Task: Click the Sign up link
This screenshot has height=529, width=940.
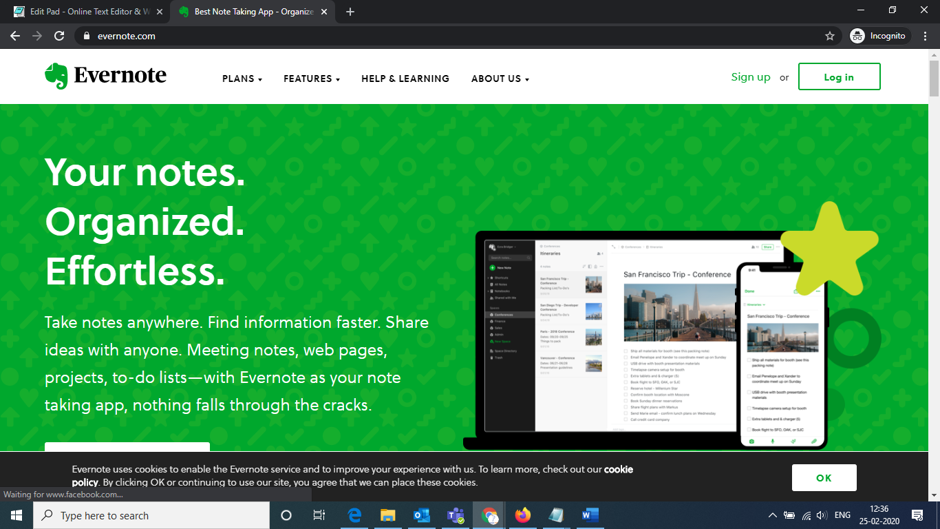Action: (751, 77)
